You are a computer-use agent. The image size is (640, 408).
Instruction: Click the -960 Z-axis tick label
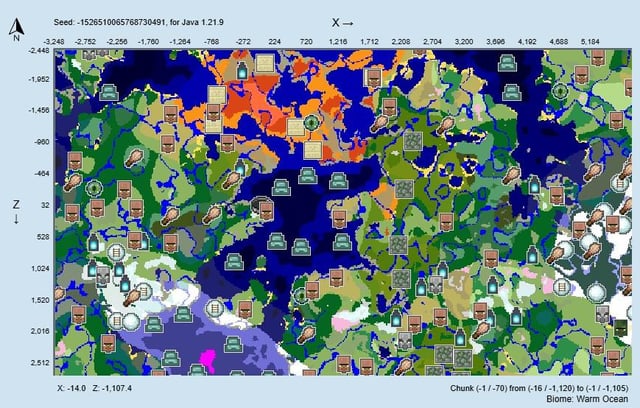pyautogui.click(x=39, y=142)
